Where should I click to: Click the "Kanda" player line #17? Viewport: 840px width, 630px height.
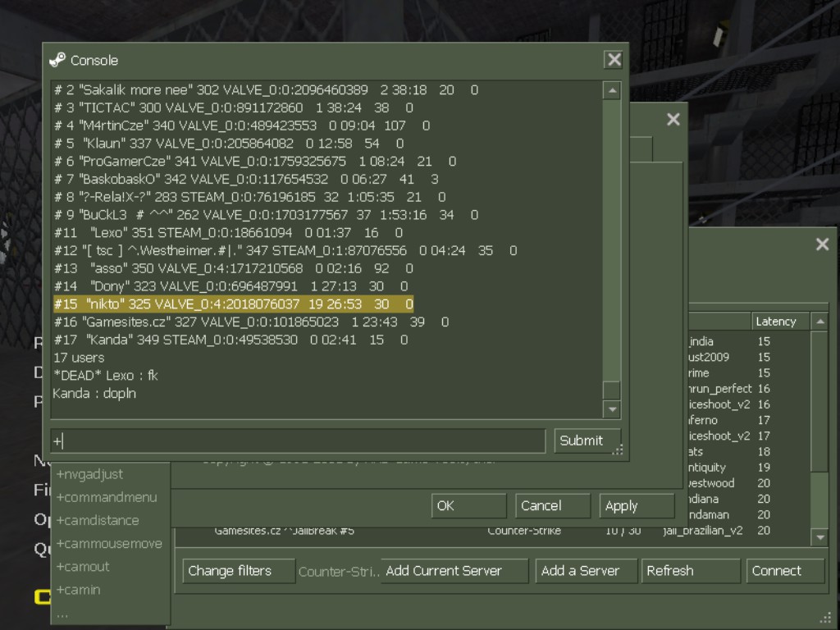pyautogui.click(x=231, y=340)
